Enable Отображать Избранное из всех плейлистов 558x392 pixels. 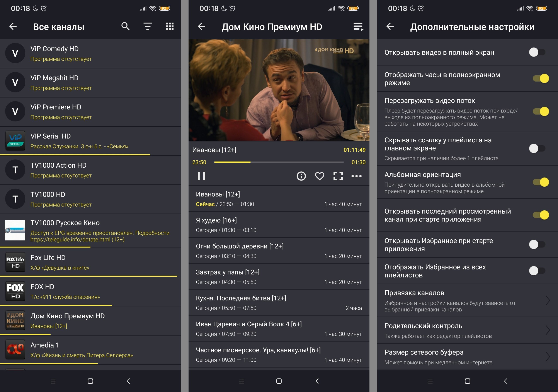tap(537, 271)
